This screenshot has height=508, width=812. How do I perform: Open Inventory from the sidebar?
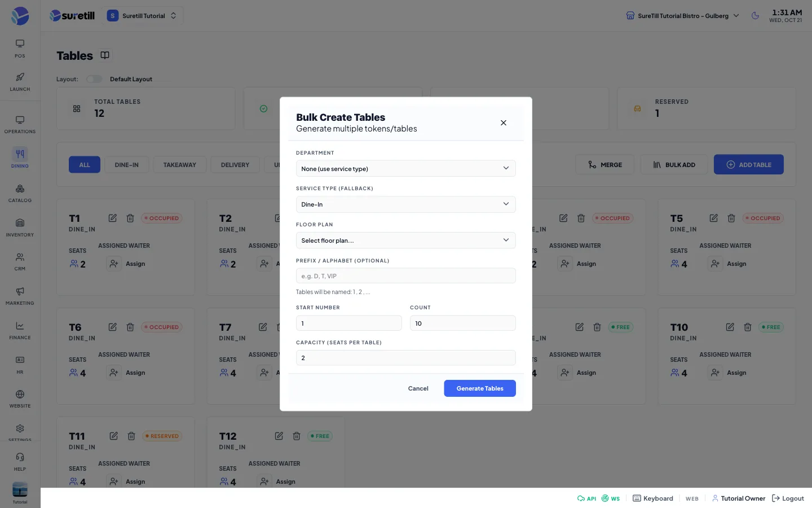click(x=20, y=227)
